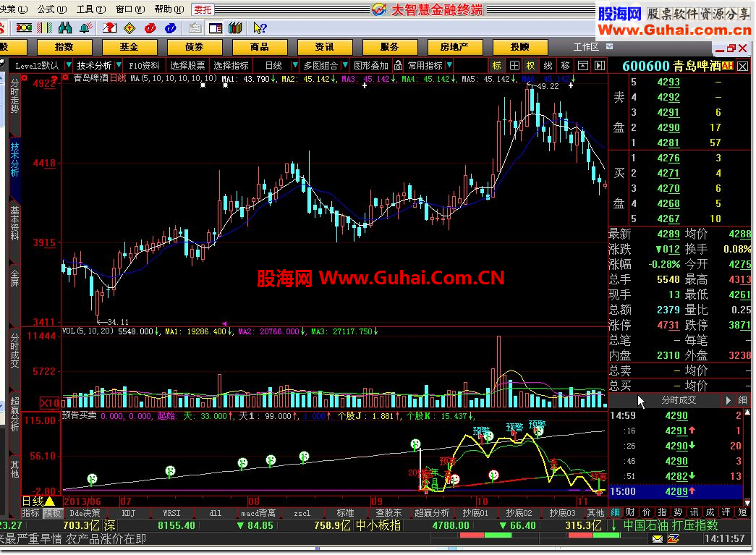756x555 pixels.
Task: Activate the 线 drawing-line tool icon
Action: pyautogui.click(x=548, y=65)
